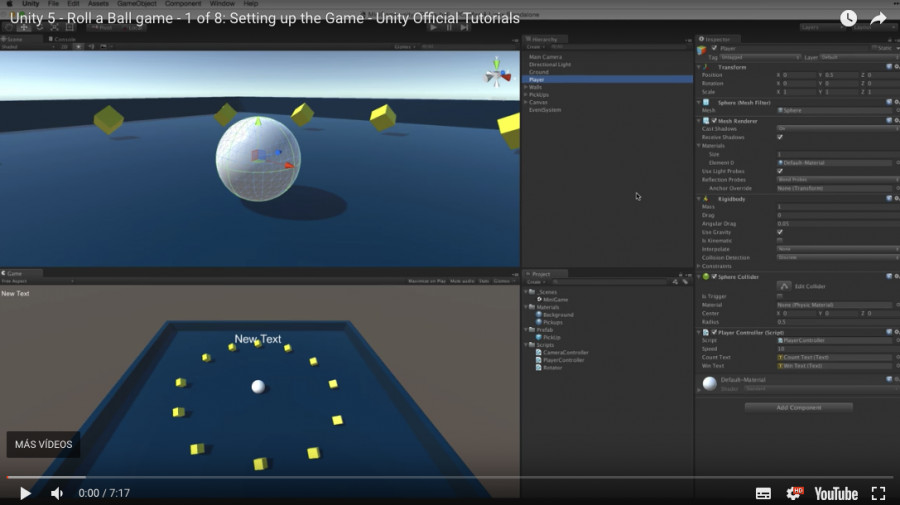Click the Add Component button
Viewport: 900px width, 505px height.
pyautogui.click(x=798, y=407)
